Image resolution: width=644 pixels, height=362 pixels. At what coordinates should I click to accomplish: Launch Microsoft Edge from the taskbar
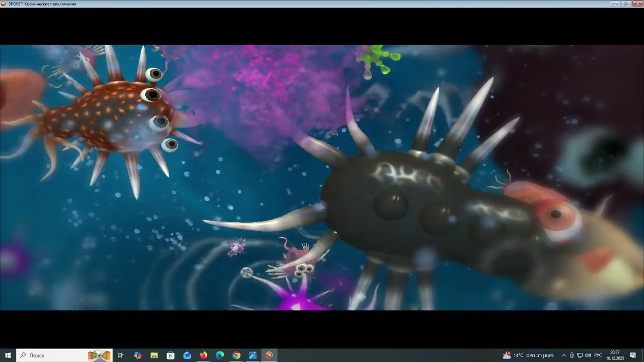coord(220,355)
